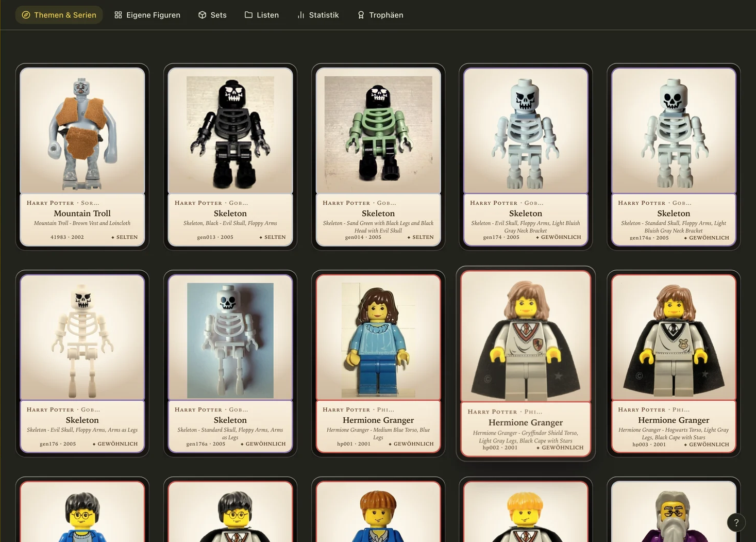Open the blue-jacket Harry Potter figure in bottom row

click(x=82, y=512)
